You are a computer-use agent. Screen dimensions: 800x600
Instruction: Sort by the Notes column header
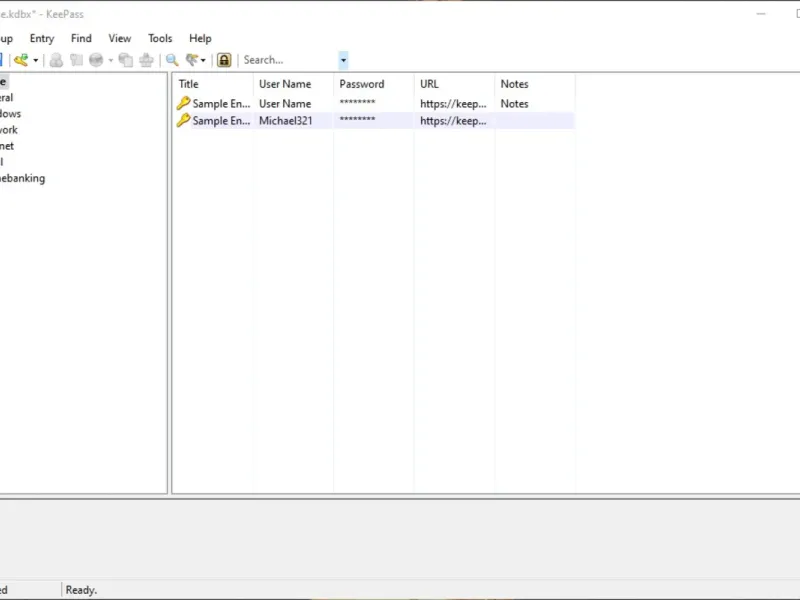[x=535, y=84]
